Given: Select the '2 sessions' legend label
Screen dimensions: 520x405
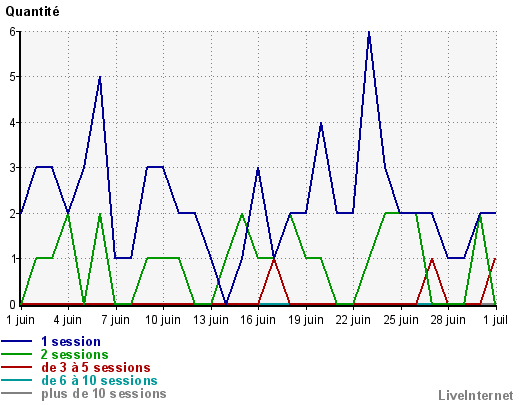Looking at the screenshot, I should click(75, 354).
